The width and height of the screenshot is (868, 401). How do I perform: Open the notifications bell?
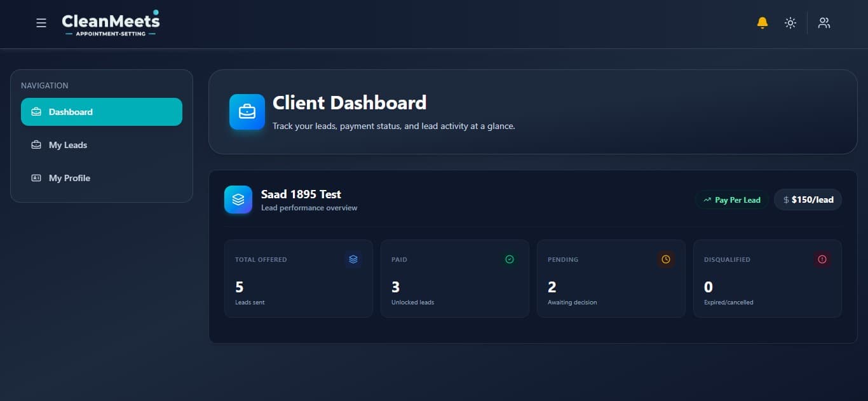pyautogui.click(x=763, y=23)
